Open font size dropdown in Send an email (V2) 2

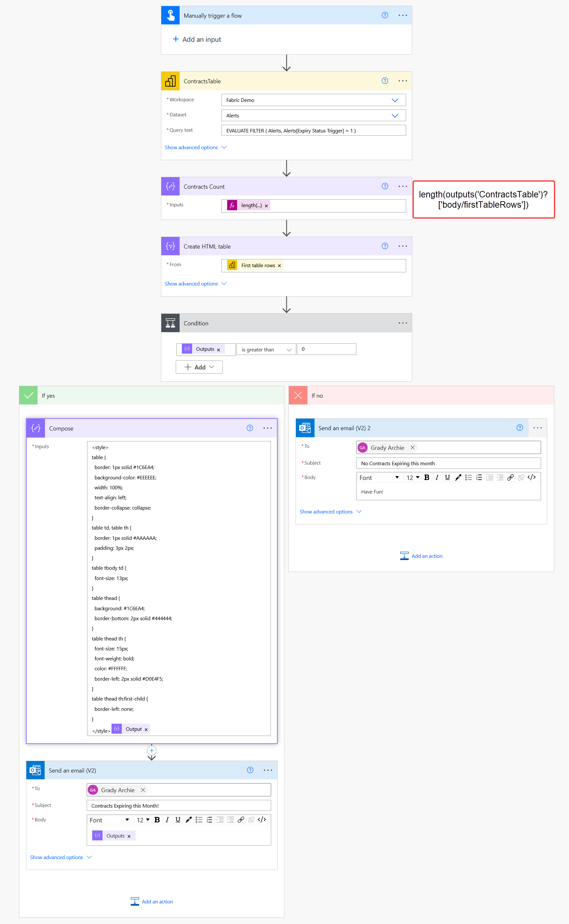pos(413,478)
